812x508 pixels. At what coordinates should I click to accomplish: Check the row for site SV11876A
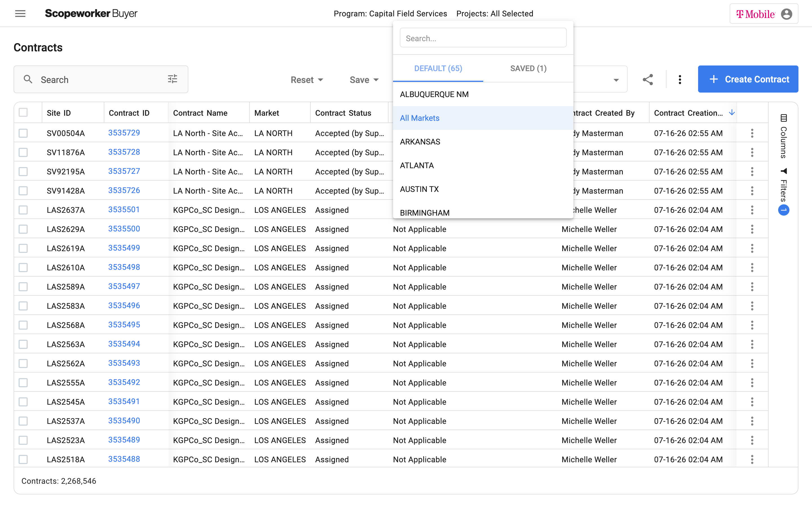(x=23, y=152)
